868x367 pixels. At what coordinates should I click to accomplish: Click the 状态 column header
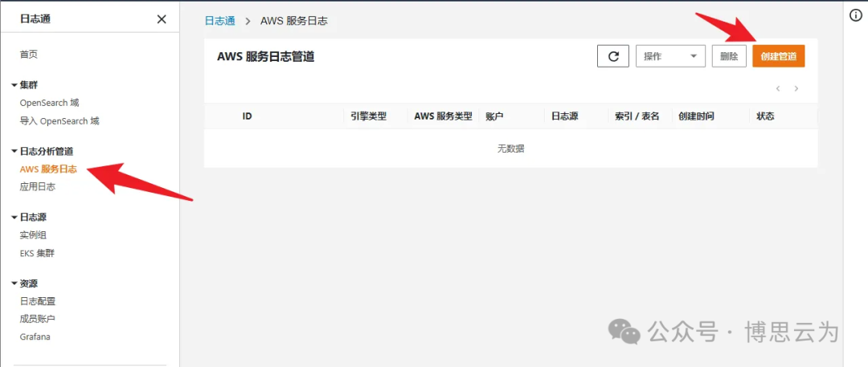coord(765,116)
